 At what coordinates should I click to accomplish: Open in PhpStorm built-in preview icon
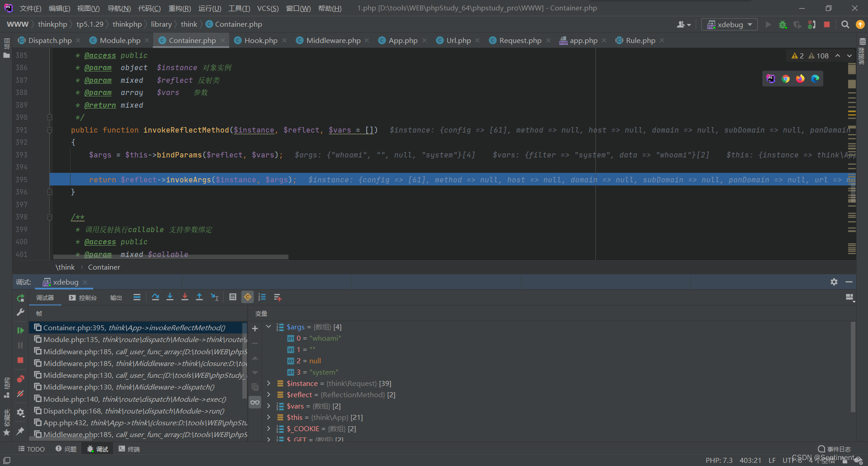(x=771, y=79)
